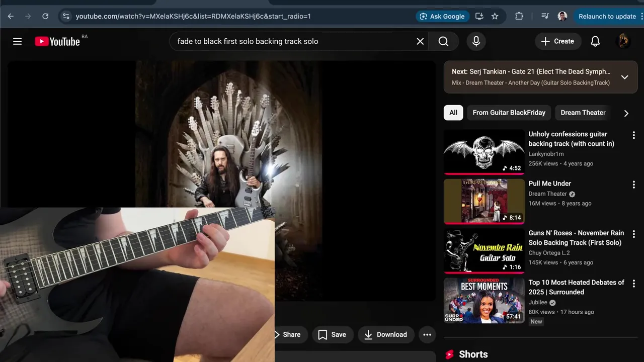Screen dimensions: 644x362
Task: Install or cast page icon in address bar
Action: click(x=479, y=16)
